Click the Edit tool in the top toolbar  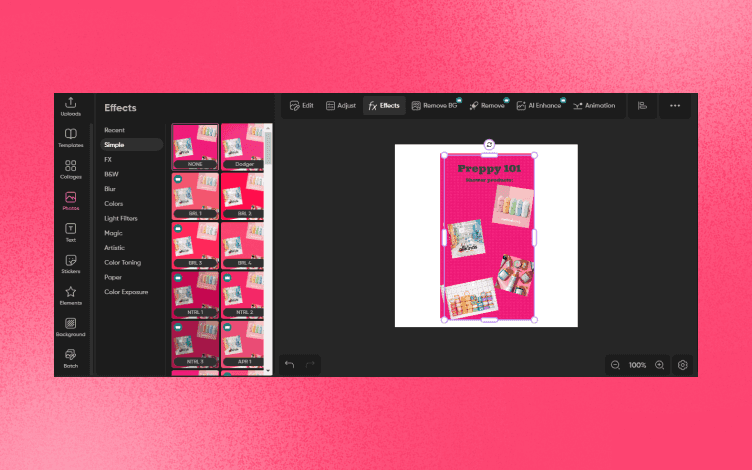tap(302, 106)
